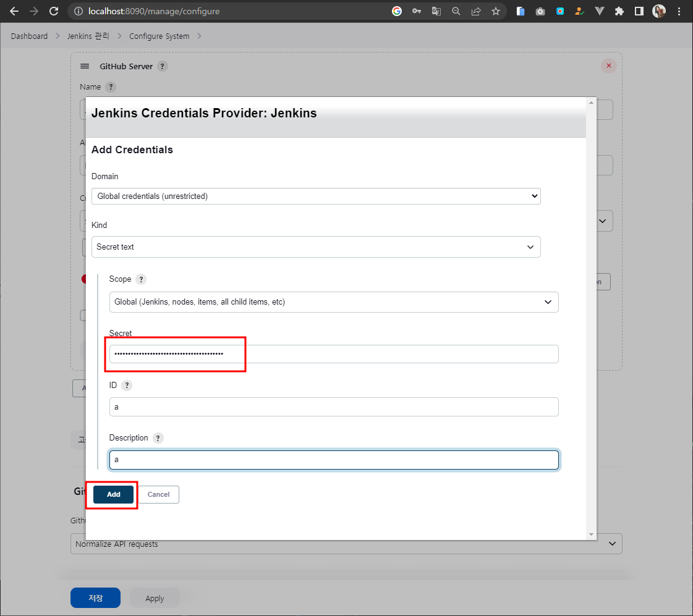Viewport: 693px width, 616px height.
Task: Share this page via share icon
Action: (x=476, y=11)
